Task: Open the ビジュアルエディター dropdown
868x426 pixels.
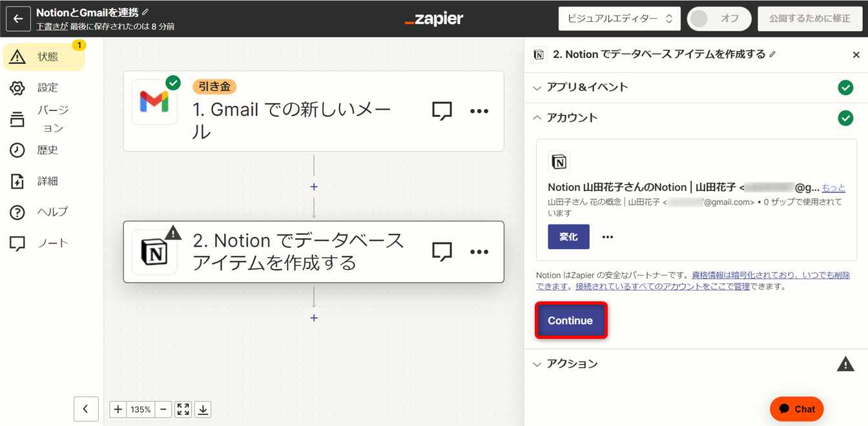Action: 619,19
